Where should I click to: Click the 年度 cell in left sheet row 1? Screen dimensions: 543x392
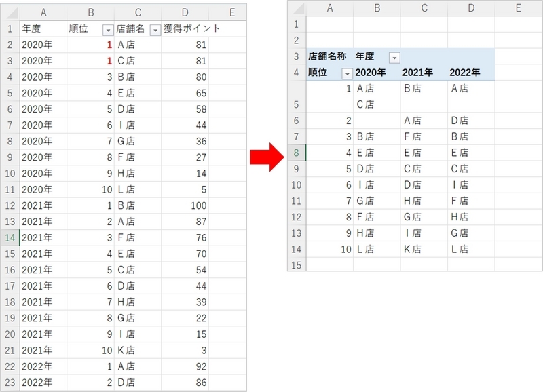point(43,28)
